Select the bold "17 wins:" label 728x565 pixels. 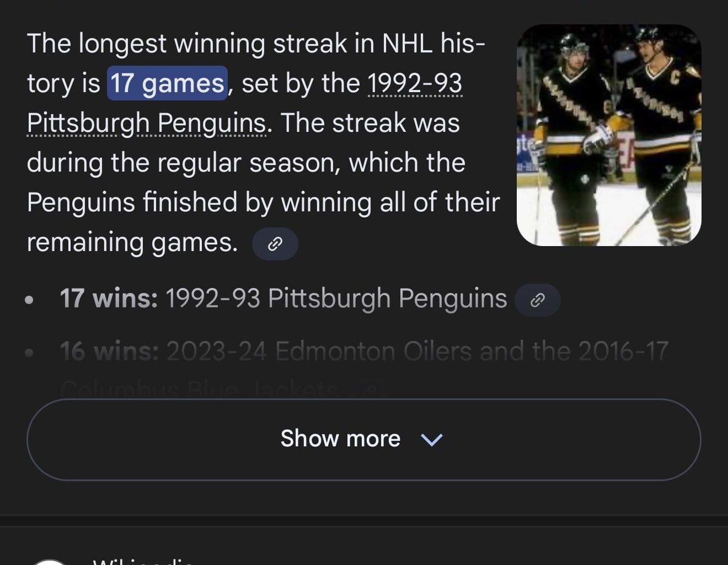[x=109, y=299]
